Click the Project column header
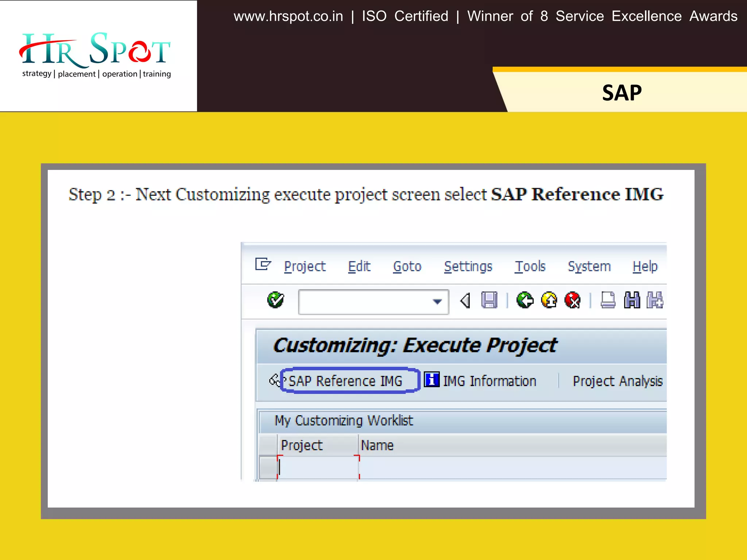 pos(318,445)
